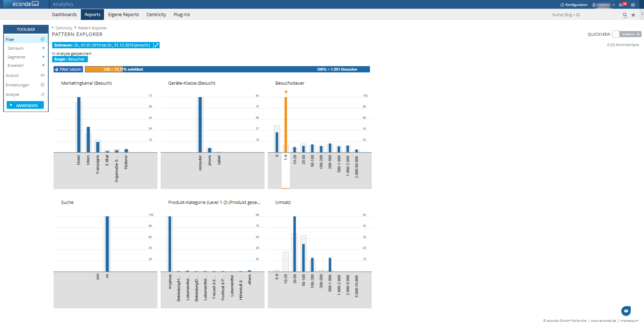
Task: Open Analyse bar chart icon in toolbar
Action: click(42, 94)
